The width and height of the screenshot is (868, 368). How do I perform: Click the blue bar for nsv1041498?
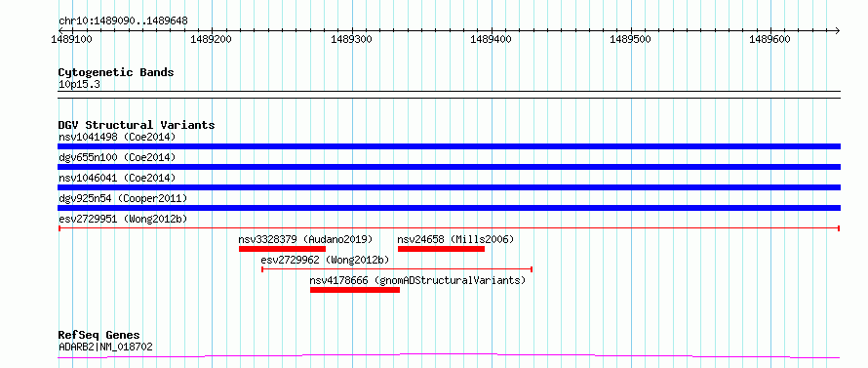point(449,146)
